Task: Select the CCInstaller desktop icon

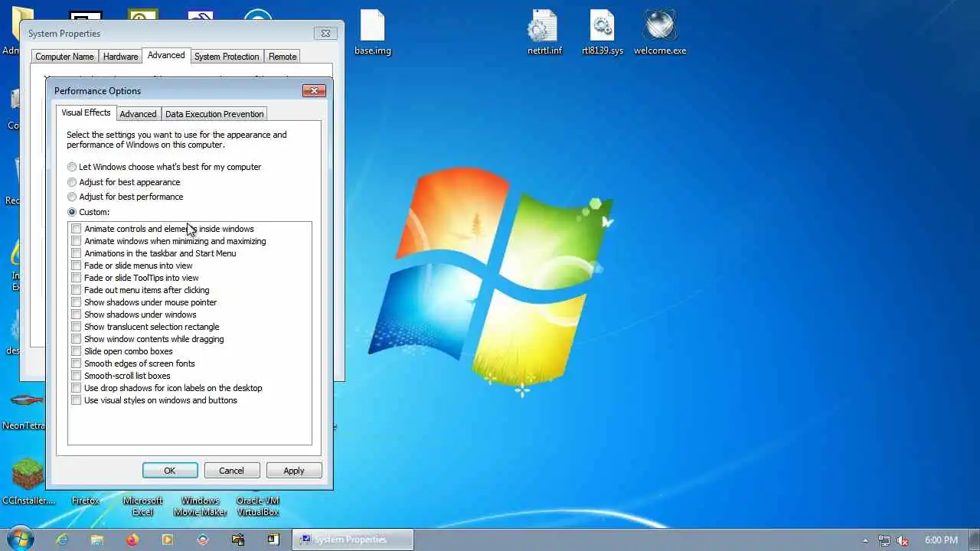Action: tap(28, 482)
